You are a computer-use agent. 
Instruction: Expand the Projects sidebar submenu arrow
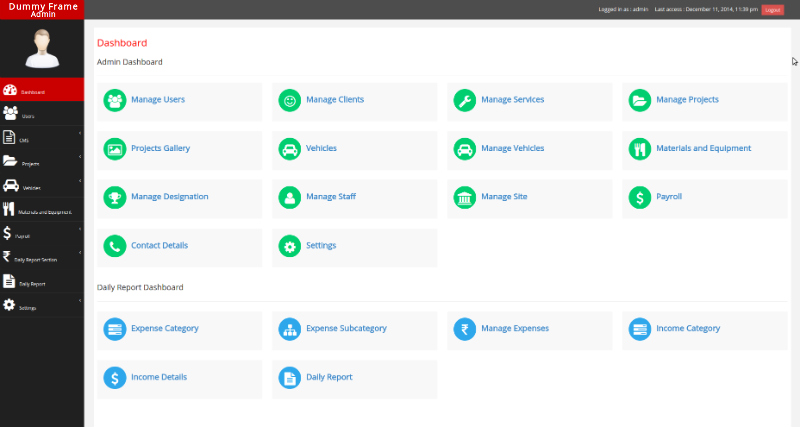pyautogui.click(x=79, y=157)
